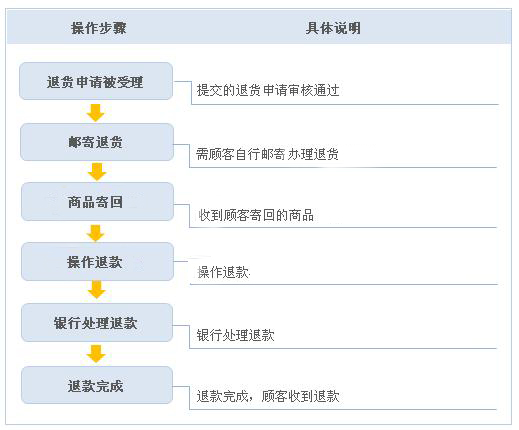This screenshot has height=430, width=519.
Task: Click the 退货申请被受理 step box
Action: coord(96,81)
